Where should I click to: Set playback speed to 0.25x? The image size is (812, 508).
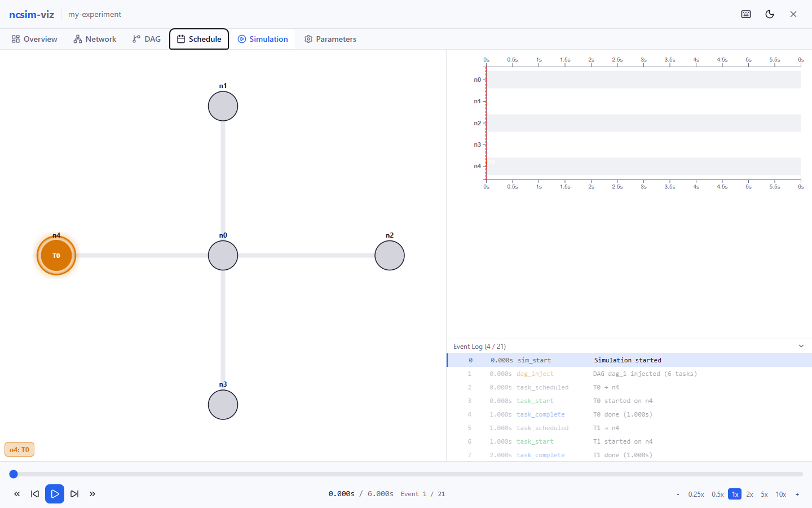pyautogui.click(x=696, y=494)
